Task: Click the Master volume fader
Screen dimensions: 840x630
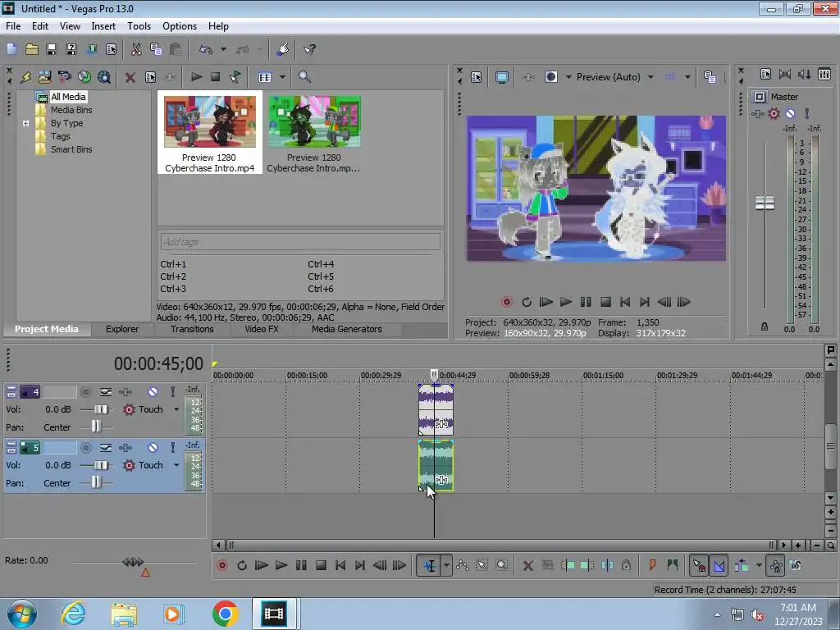Action: (x=765, y=203)
